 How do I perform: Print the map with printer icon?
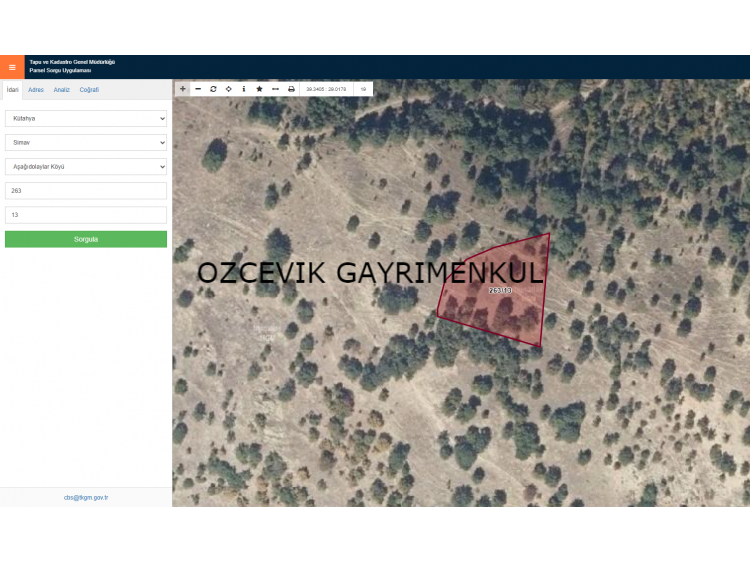[x=291, y=89]
